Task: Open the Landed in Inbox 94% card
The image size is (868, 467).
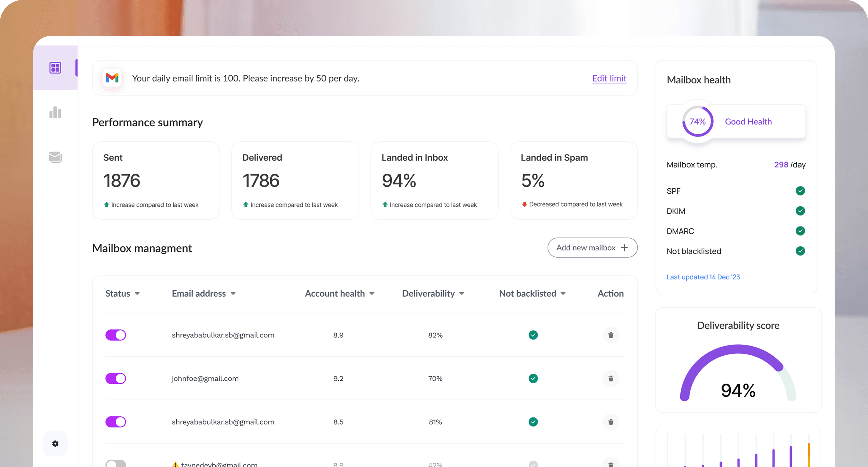Action: coord(434,181)
